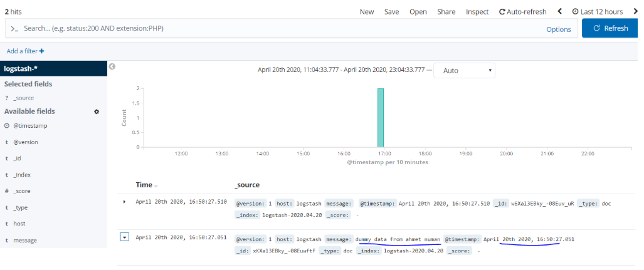The image size is (644, 270).
Task: Click the gear icon beside Available fields
Action: (97, 112)
